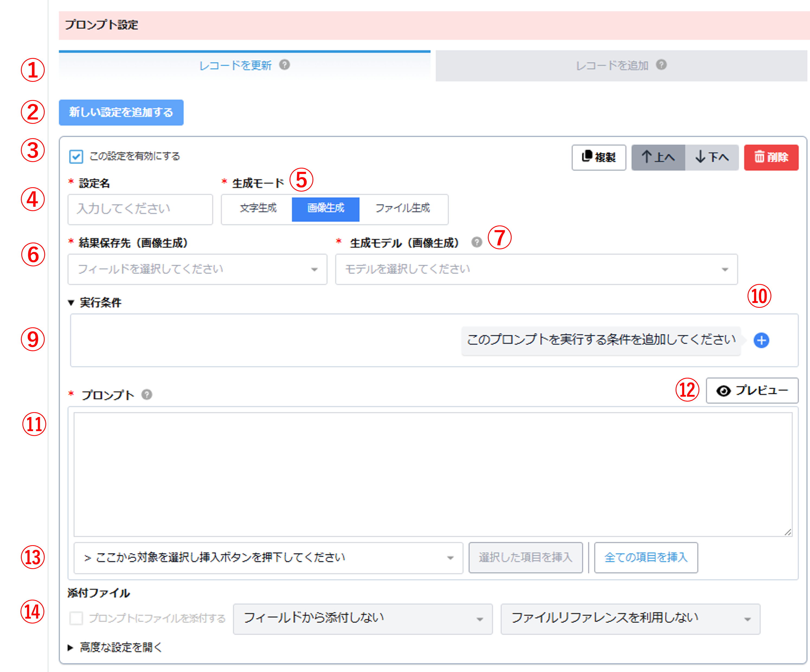Open 生成モデル model dropdown

pyautogui.click(x=536, y=269)
